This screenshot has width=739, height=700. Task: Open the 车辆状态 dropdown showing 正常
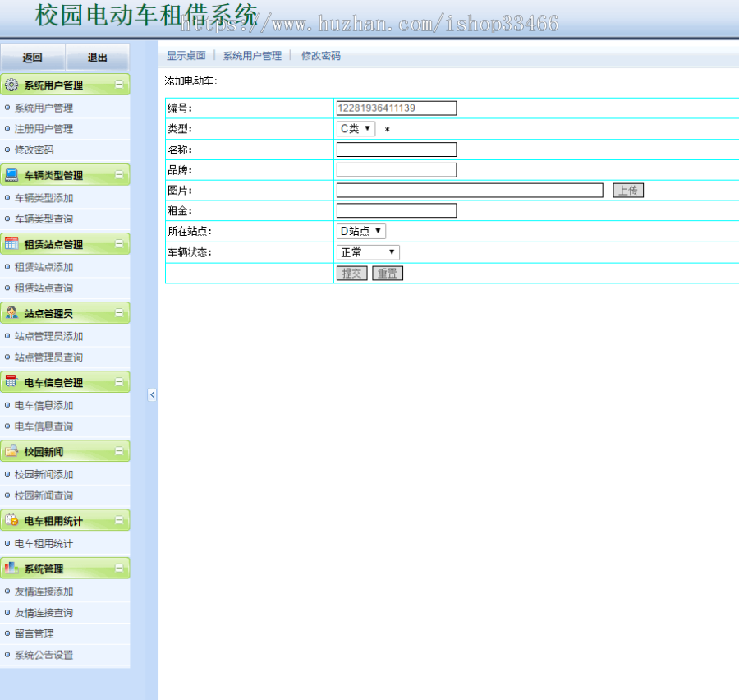click(367, 251)
